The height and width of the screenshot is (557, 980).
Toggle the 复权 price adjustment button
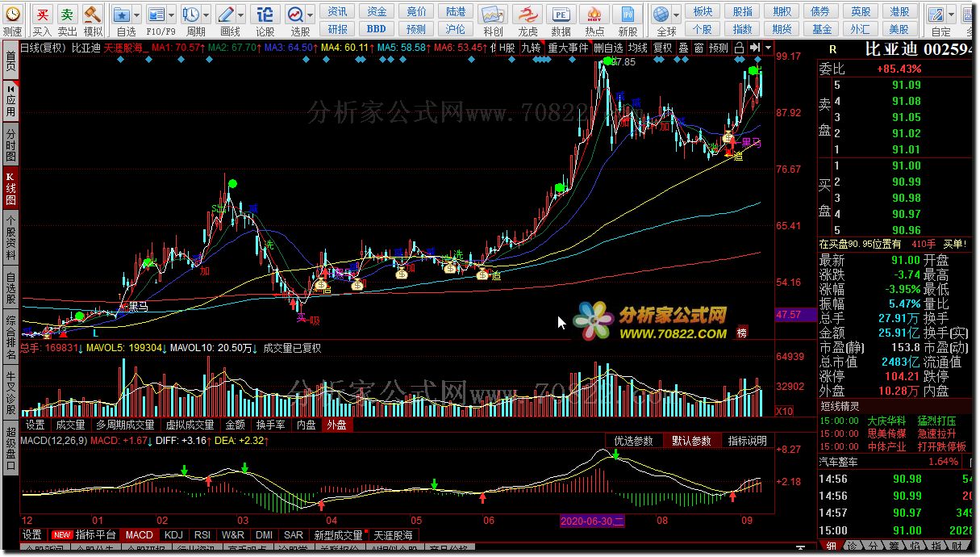pyautogui.click(x=662, y=48)
